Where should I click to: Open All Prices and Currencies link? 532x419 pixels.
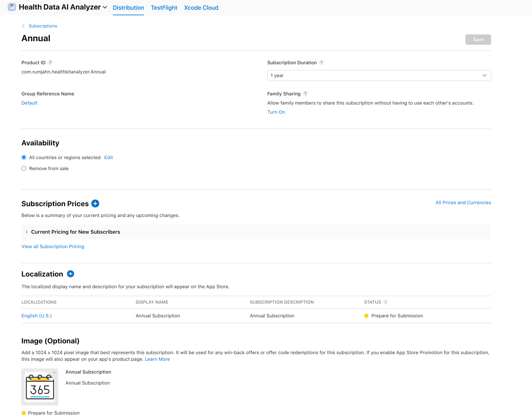pyautogui.click(x=463, y=202)
